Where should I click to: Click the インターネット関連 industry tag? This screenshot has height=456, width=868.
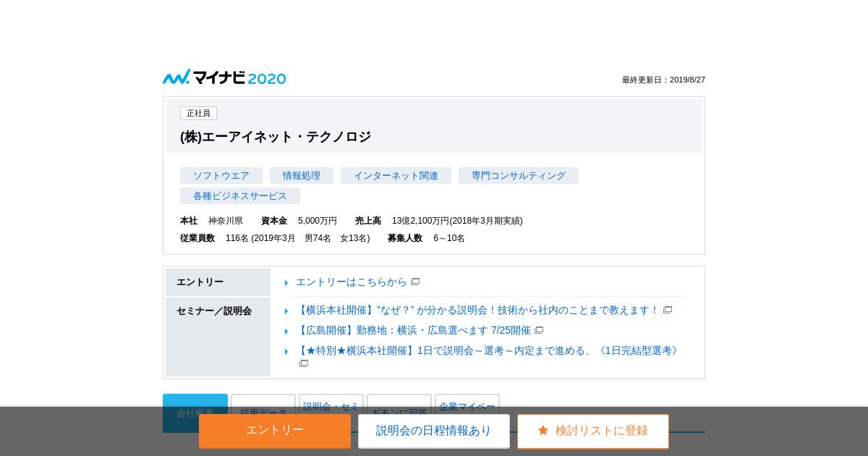(x=396, y=175)
